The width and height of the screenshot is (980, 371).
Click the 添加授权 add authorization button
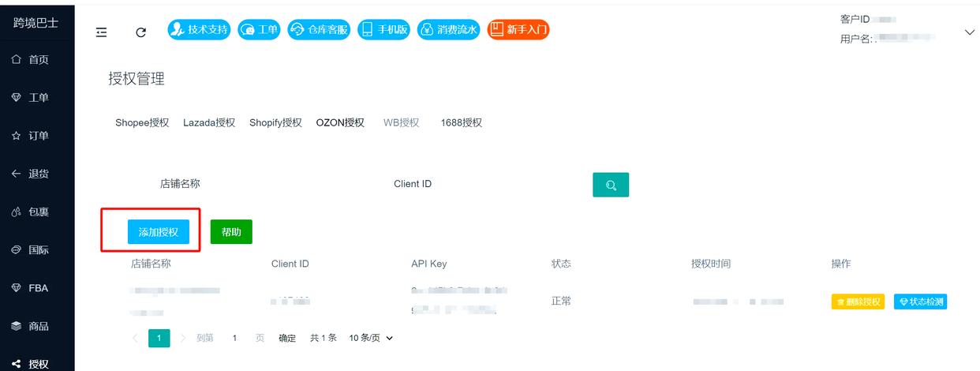click(x=158, y=232)
